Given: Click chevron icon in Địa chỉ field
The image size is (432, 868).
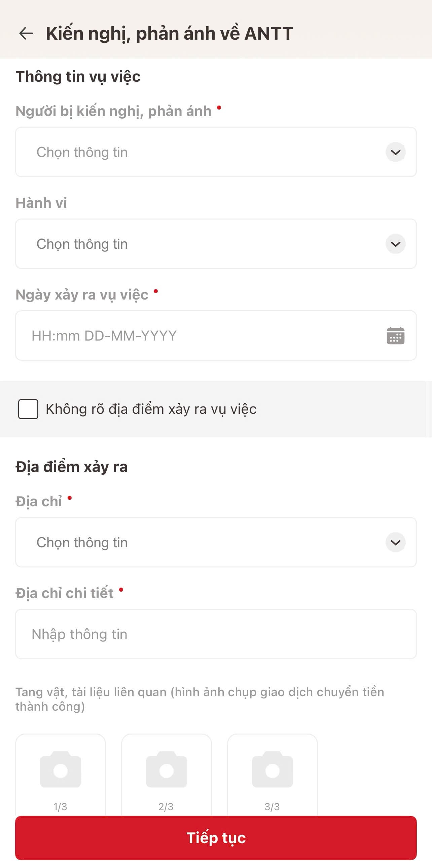Looking at the screenshot, I should (395, 542).
